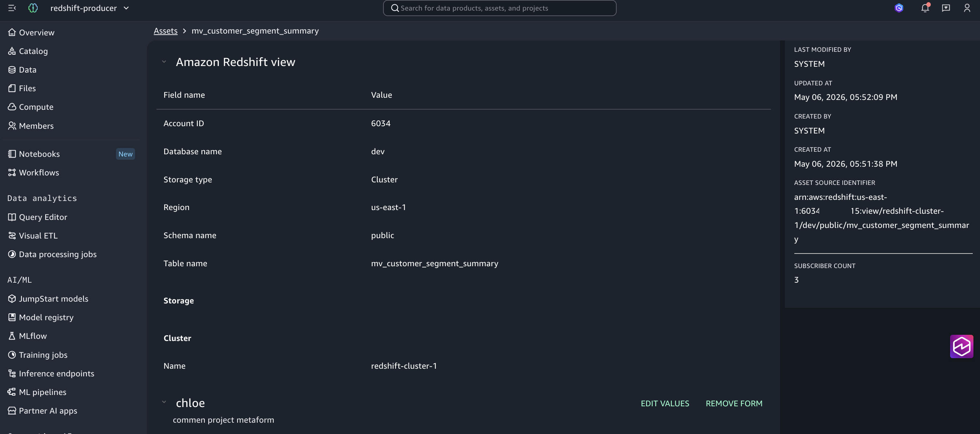This screenshot has width=980, height=434.
Task: Click the ML pipelines icon
Action: tap(12, 392)
